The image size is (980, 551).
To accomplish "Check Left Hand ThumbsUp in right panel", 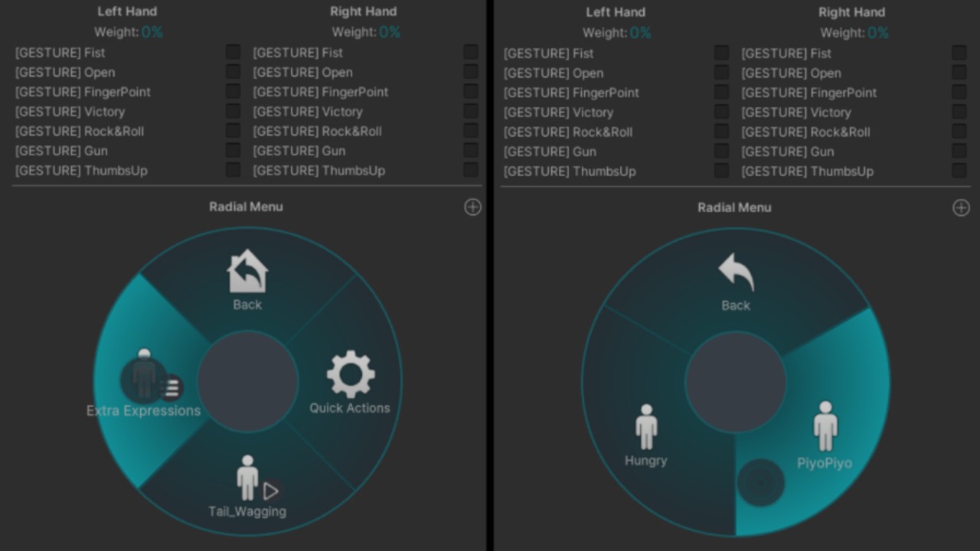I will click(721, 171).
